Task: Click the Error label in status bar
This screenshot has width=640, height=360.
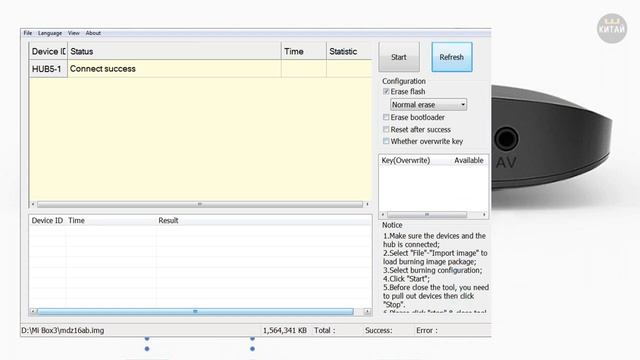Action: (427, 330)
